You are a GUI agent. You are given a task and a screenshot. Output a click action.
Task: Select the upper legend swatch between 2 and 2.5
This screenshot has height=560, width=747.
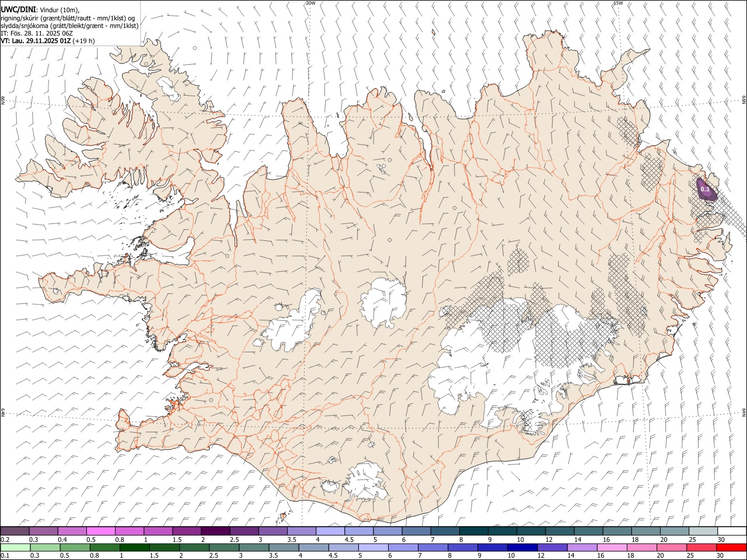pos(215,531)
